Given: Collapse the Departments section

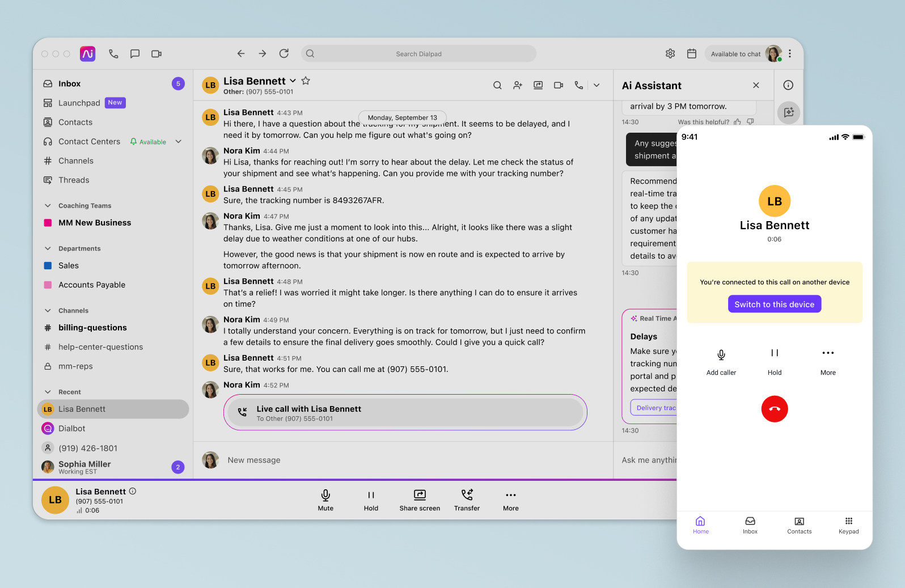Looking at the screenshot, I should click(48, 248).
